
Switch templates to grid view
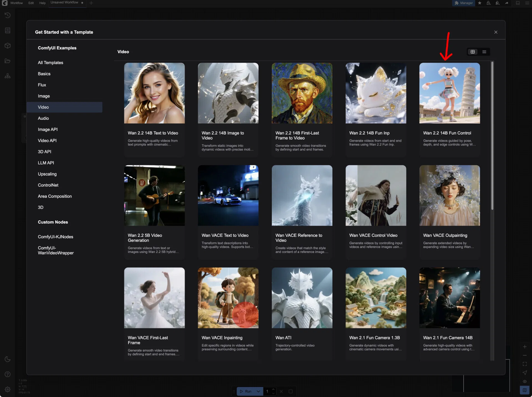(473, 52)
